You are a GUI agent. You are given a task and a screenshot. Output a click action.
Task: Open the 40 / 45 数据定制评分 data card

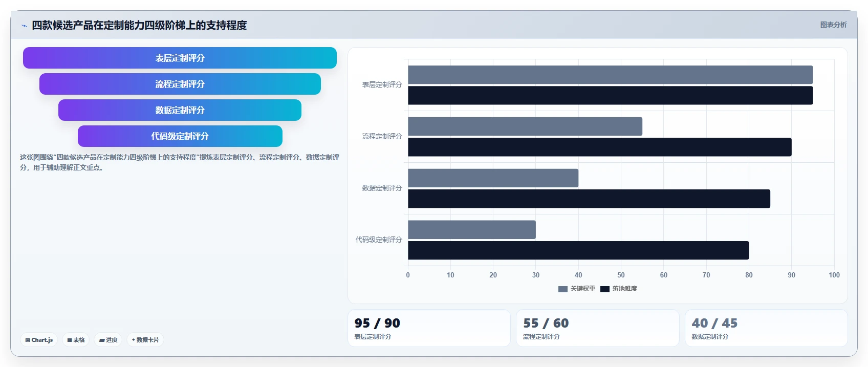point(766,328)
